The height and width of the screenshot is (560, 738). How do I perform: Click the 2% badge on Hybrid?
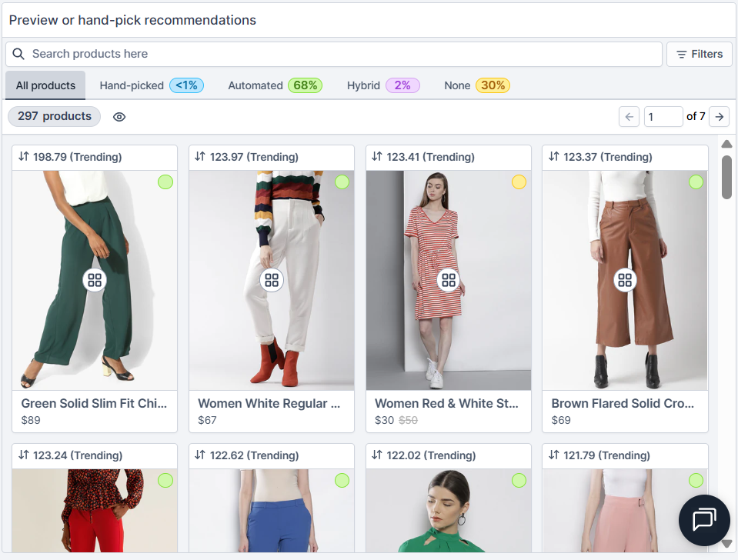click(x=402, y=85)
